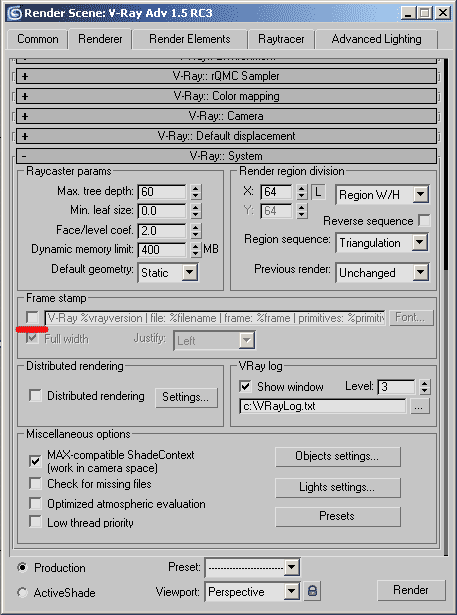Click the Dynamic memory limit field
Screen dimensions: 457x615
tap(162, 250)
